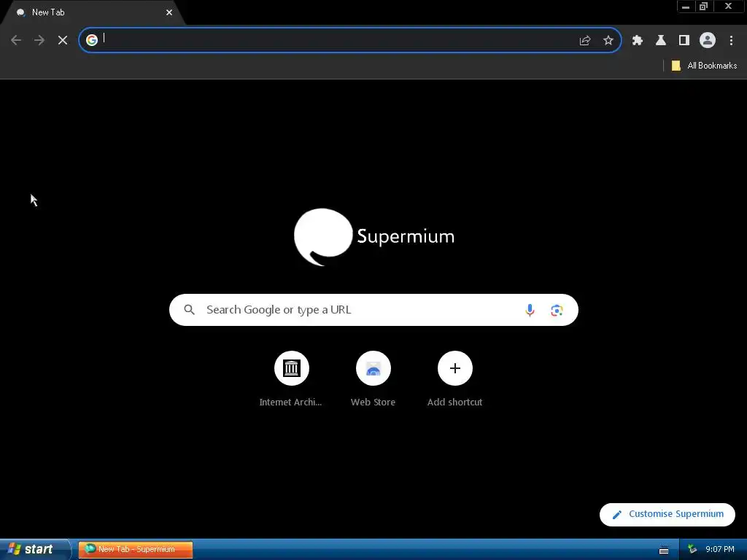
Task: Search by image with the lens icon
Action: point(557,311)
